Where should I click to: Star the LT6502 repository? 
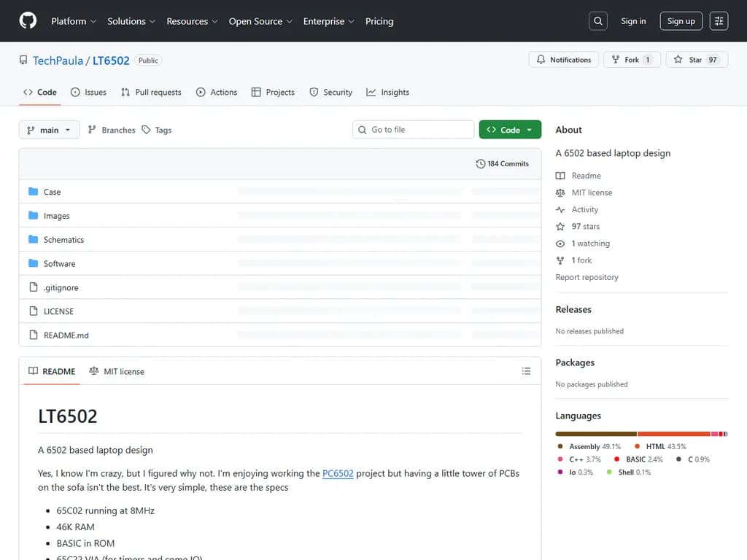[x=696, y=60]
